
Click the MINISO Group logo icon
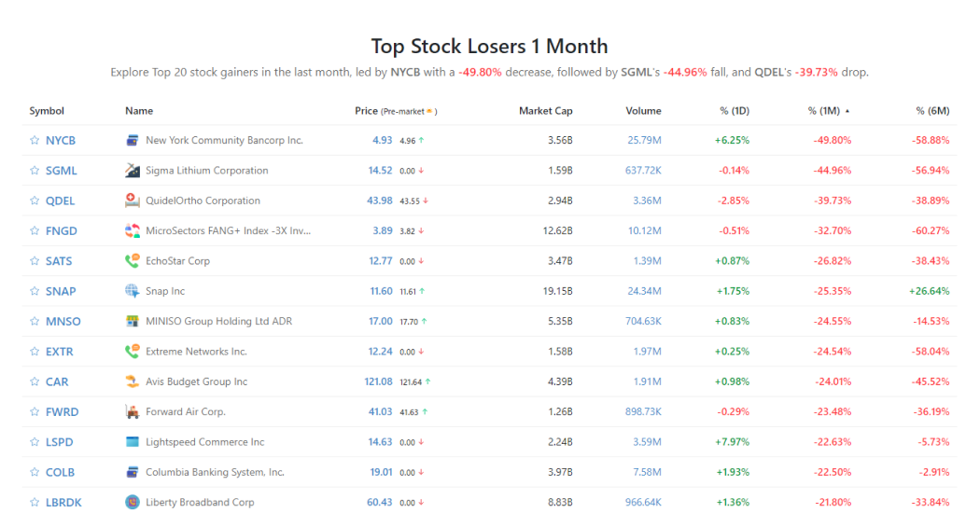[x=132, y=321]
